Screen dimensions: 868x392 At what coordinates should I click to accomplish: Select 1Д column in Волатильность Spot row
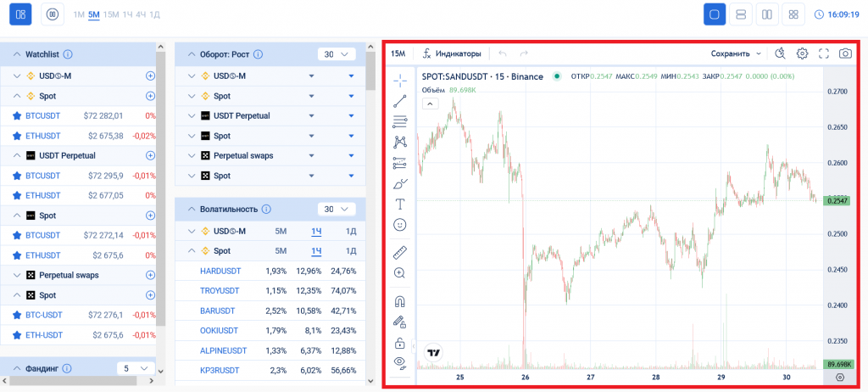pyautogui.click(x=351, y=250)
